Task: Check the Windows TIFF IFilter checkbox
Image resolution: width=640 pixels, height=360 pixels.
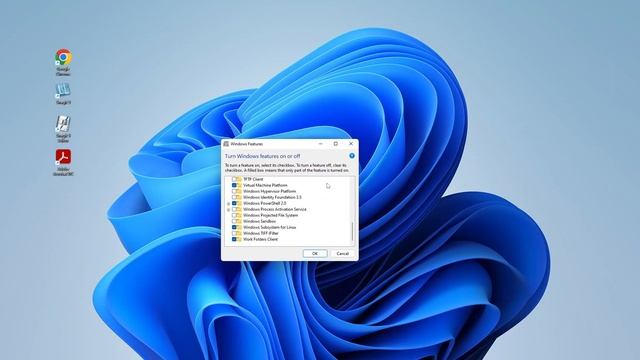Action: click(x=234, y=233)
